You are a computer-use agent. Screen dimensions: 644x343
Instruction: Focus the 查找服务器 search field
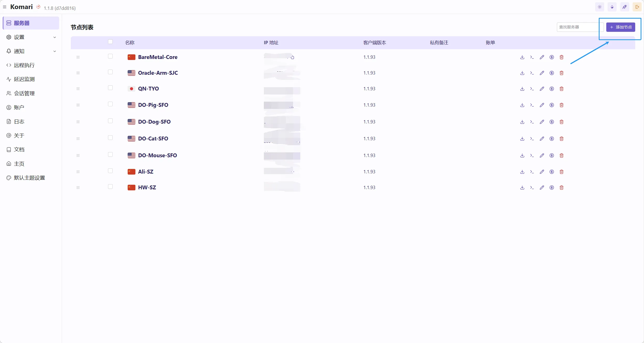pyautogui.click(x=578, y=27)
